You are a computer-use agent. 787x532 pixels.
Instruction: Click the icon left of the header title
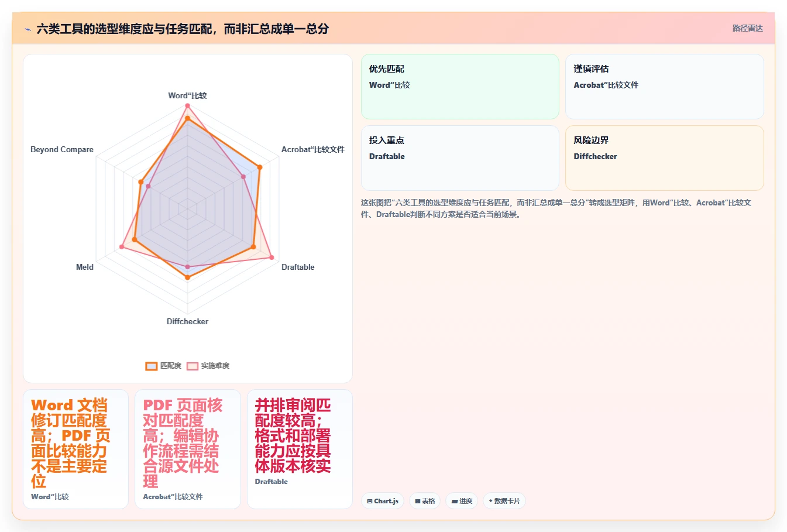pyautogui.click(x=28, y=29)
